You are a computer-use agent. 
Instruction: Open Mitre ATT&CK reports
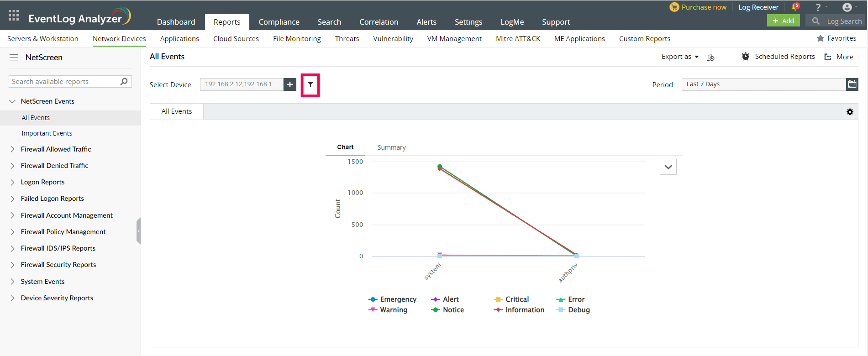coord(518,39)
